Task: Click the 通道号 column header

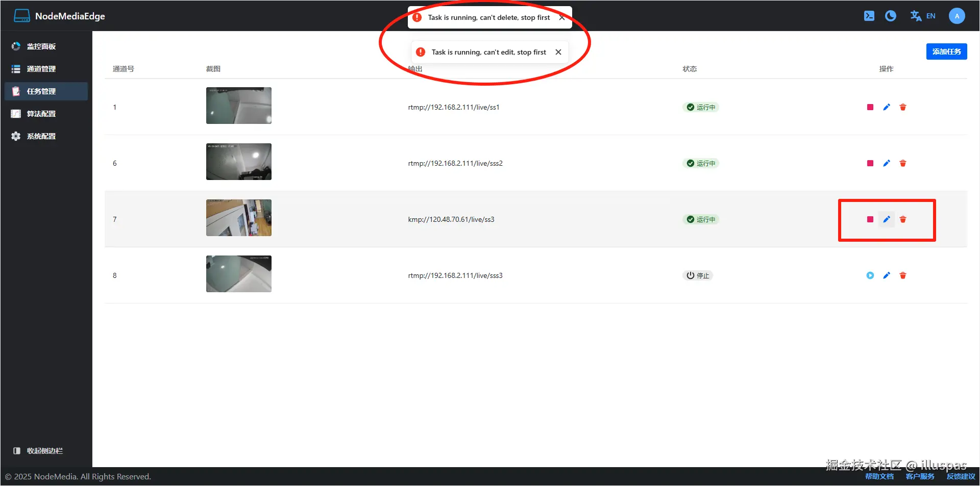Action: point(124,69)
